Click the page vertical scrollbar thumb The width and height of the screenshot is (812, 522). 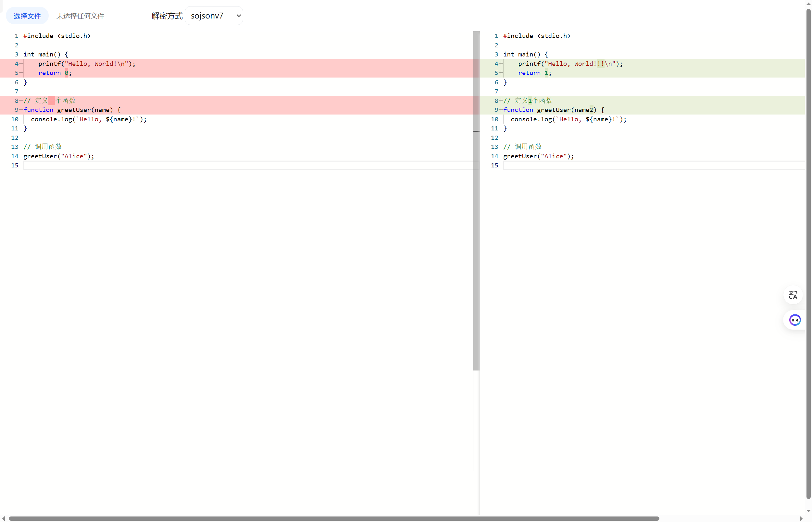coord(808,254)
